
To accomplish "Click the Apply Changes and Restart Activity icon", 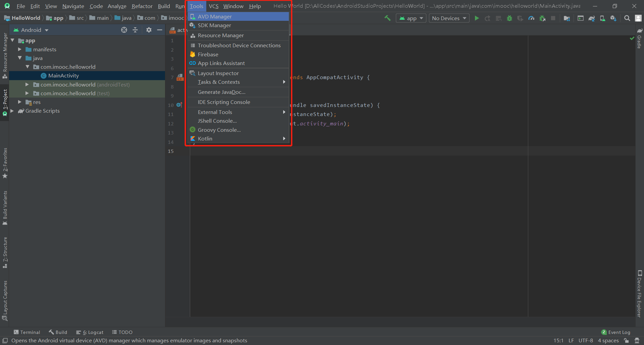I will tap(487, 18).
